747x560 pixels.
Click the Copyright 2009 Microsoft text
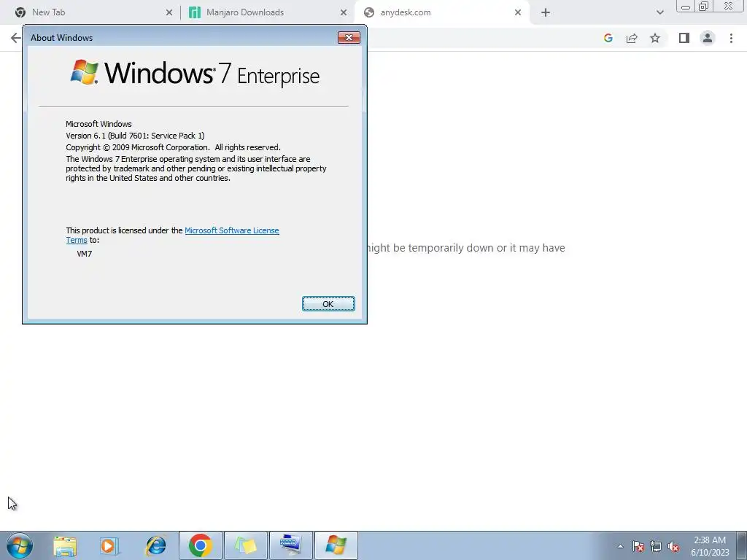[173, 147]
